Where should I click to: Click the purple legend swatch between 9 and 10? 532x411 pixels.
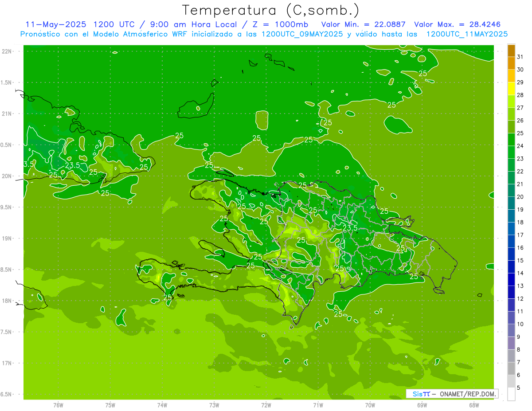pyautogui.click(x=512, y=330)
